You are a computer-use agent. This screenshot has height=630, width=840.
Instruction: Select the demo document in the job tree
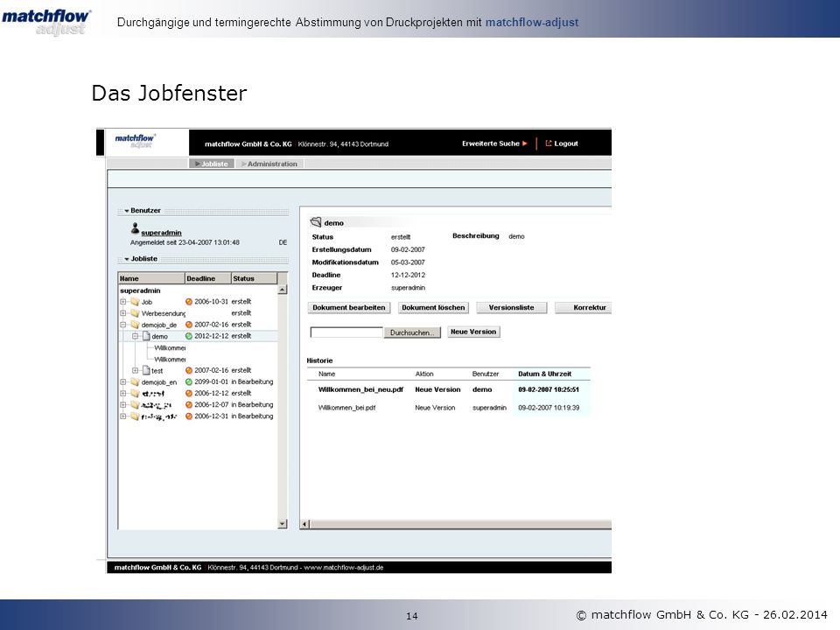pos(159,336)
